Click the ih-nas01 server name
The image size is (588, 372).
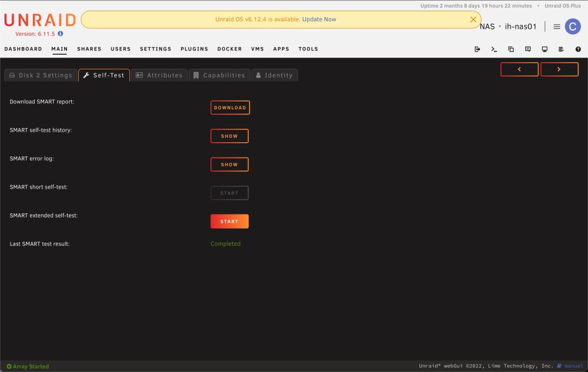pyautogui.click(x=520, y=26)
